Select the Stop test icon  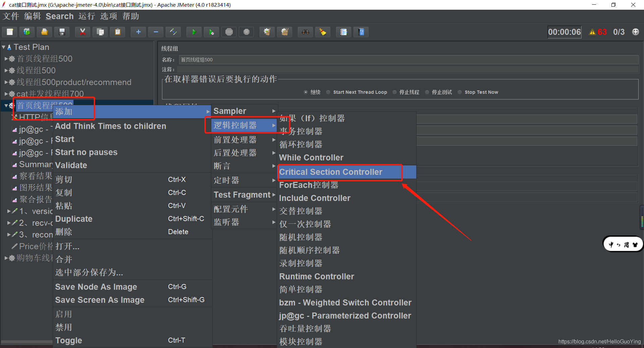[229, 32]
